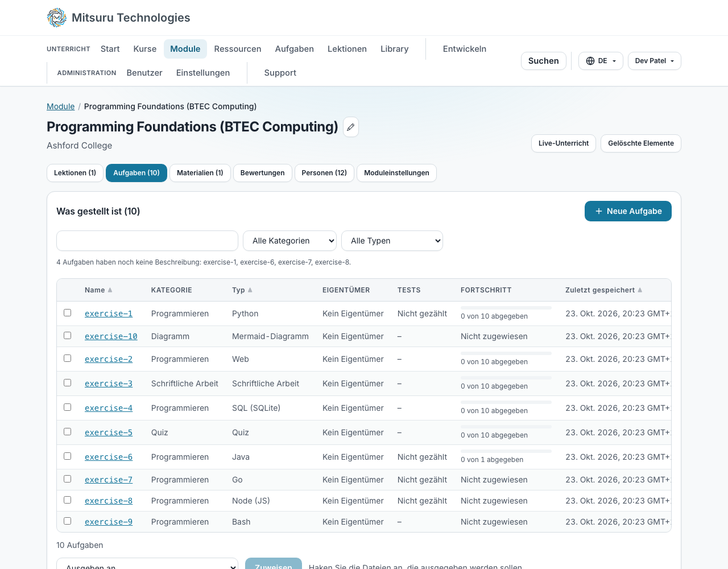Open the exercise-2 link
The width and height of the screenshot is (728, 569).
coord(109,359)
